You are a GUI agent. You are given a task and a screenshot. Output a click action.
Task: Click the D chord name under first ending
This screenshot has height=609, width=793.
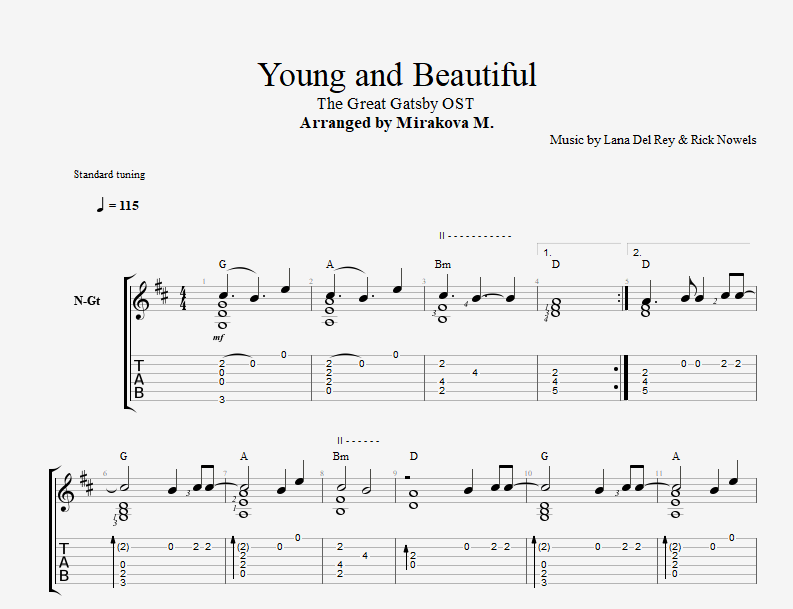coord(556,264)
